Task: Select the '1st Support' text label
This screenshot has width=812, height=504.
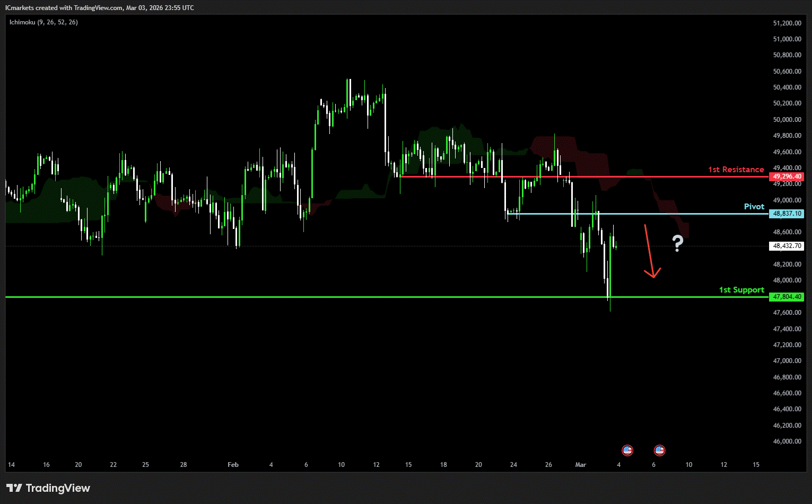Action: pos(741,290)
